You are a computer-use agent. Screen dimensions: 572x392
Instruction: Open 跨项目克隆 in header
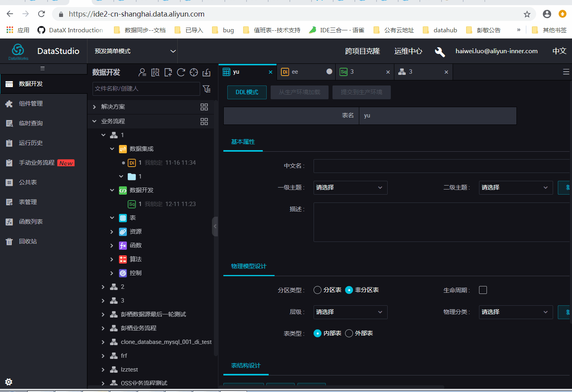[362, 51]
